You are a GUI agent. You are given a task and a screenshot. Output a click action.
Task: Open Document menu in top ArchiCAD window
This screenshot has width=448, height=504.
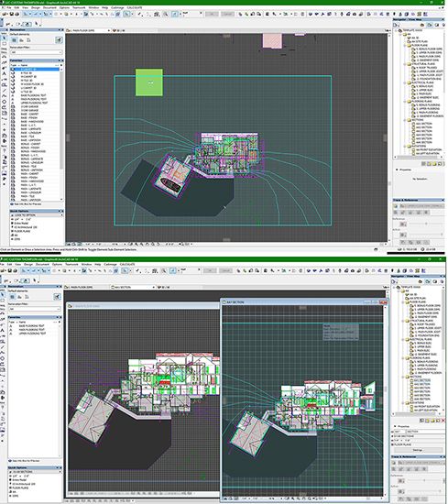[x=49, y=7]
